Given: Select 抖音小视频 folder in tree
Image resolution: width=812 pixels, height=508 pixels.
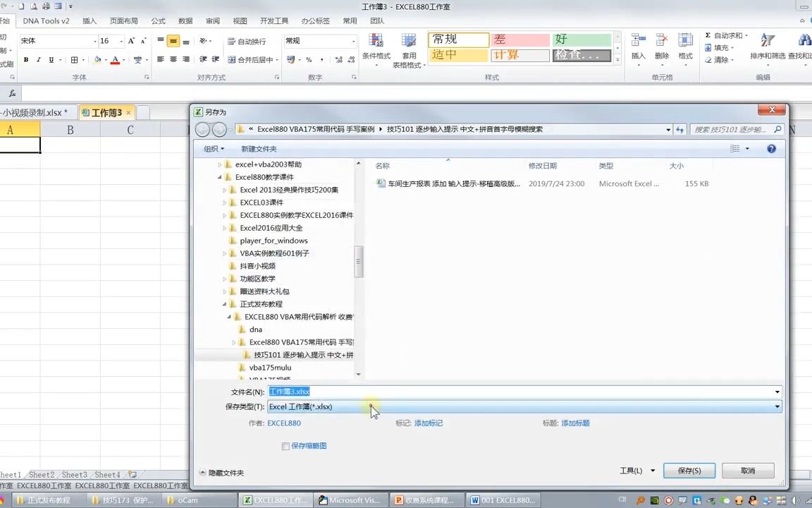Looking at the screenshot, I should coord(257,266).
